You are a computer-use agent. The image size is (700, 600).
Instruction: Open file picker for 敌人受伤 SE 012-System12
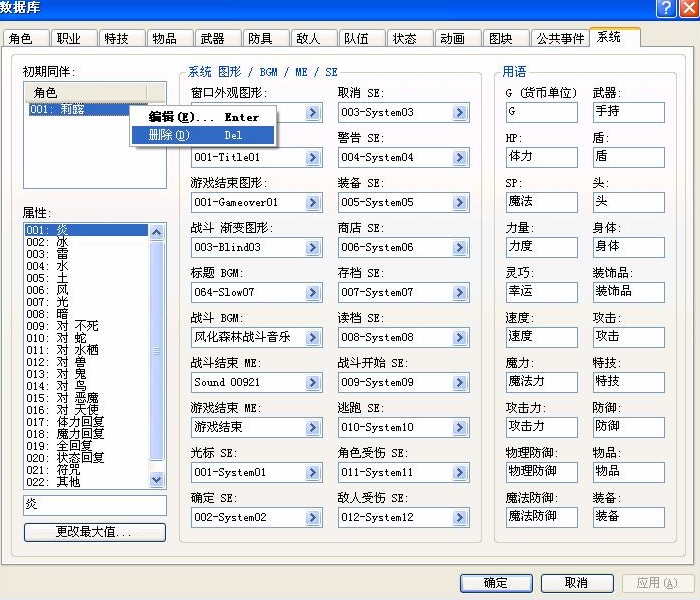[460, 518]
